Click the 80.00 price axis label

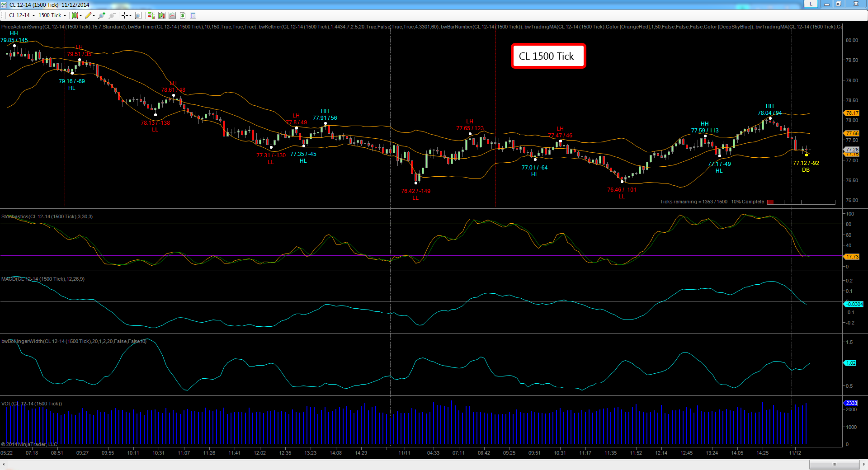pyautogui.click(x=852, y=40)
